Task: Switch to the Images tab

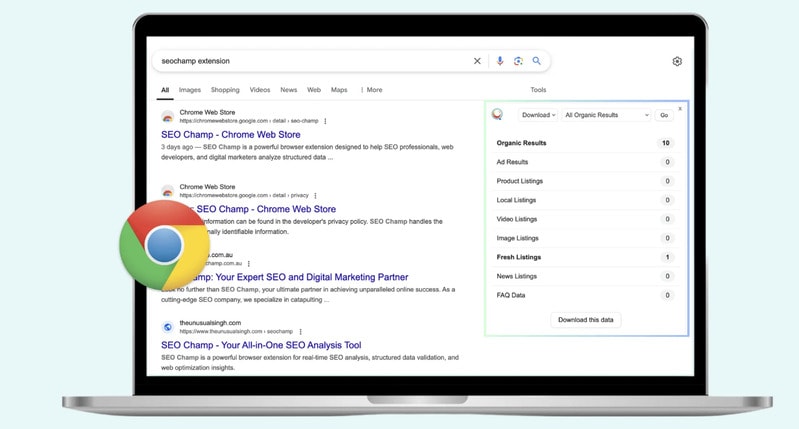Action: [190, 90]
